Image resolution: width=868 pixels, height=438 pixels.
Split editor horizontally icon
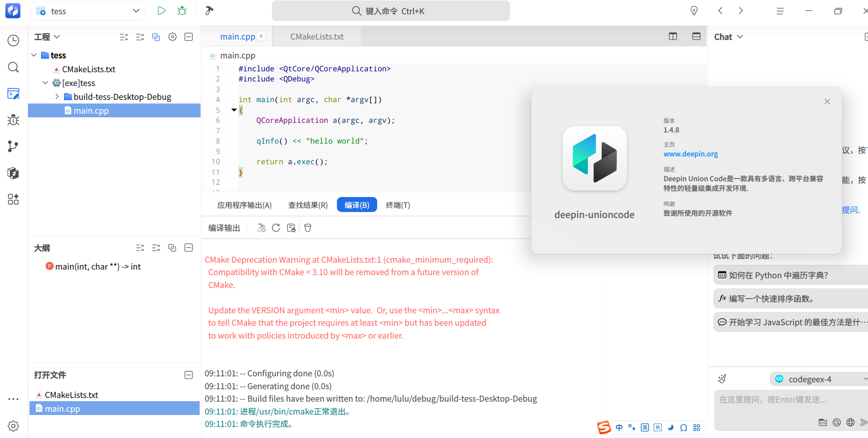pos(696,36)
